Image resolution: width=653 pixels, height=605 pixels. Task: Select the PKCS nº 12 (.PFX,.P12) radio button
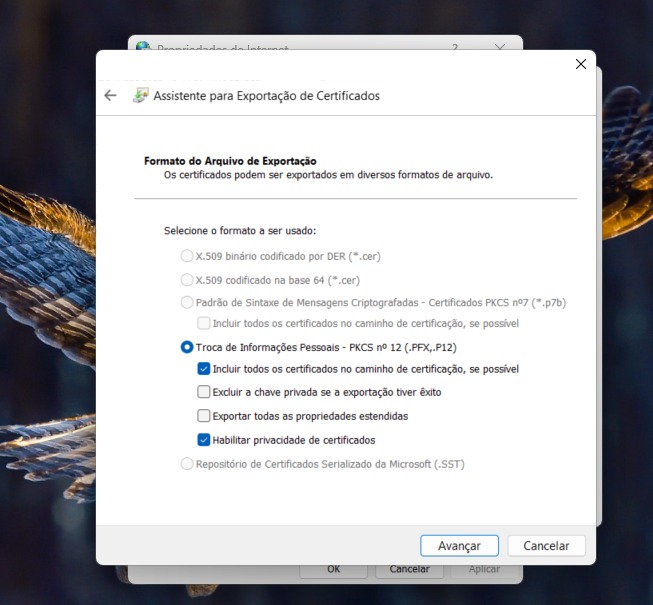(187, 347)
